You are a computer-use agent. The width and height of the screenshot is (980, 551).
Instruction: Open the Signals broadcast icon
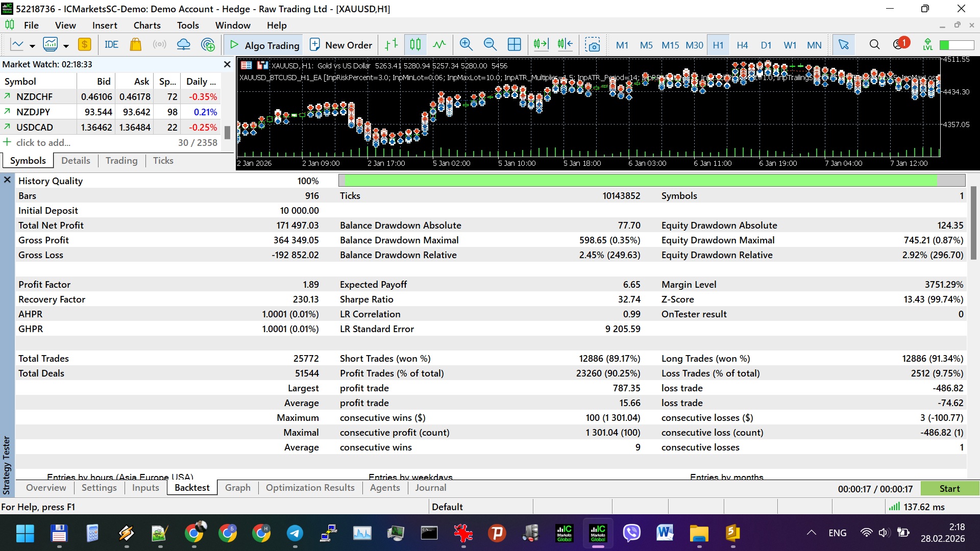159,45
